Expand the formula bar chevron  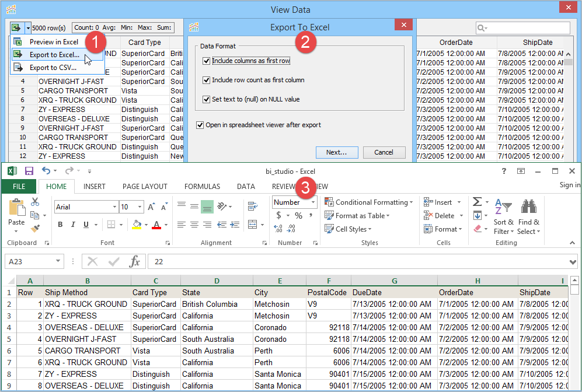click(573, 262)
